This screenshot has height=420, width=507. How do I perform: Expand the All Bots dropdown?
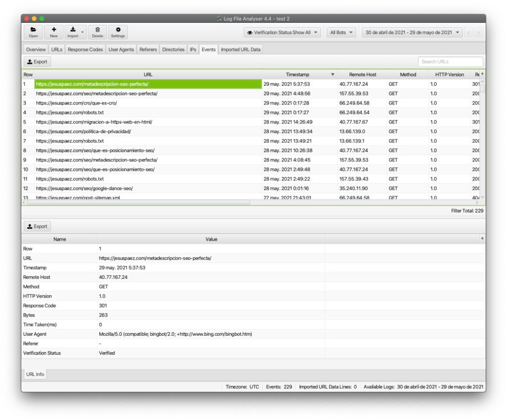tap(341, 32)
